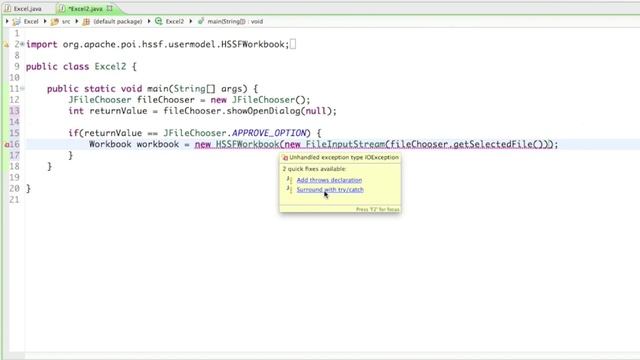The width and height of the screenshot is (640, 360).
Task: Click 'Press F2 for focus' hint
Action: [378, 209]
